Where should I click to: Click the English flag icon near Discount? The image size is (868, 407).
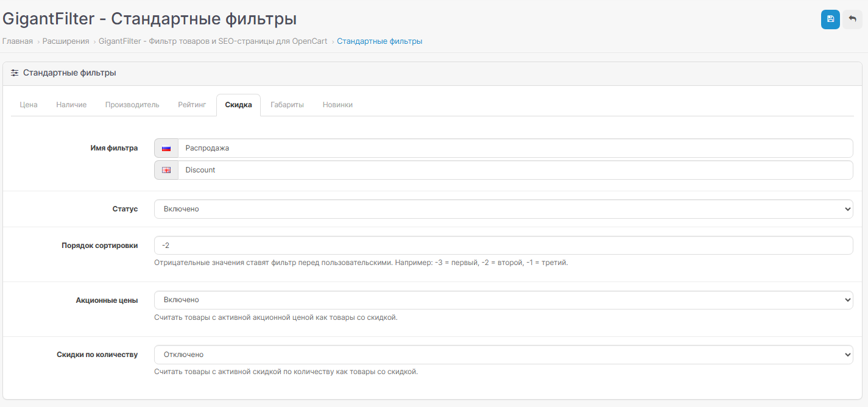click(166, 170)
